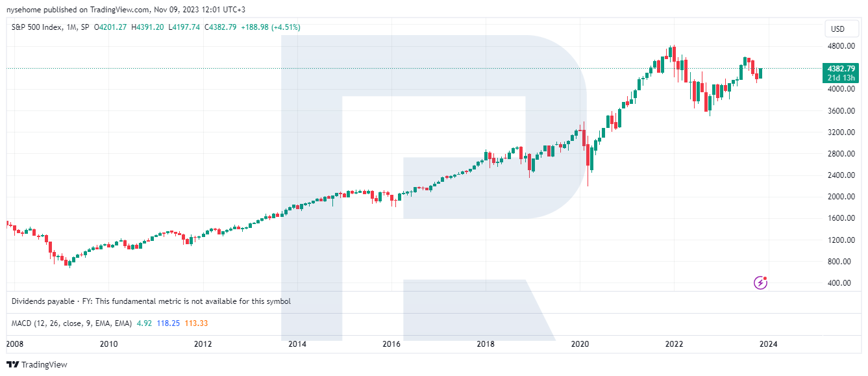
Task: Click the 2022 time axis label
Action: (x=674, y=344)
